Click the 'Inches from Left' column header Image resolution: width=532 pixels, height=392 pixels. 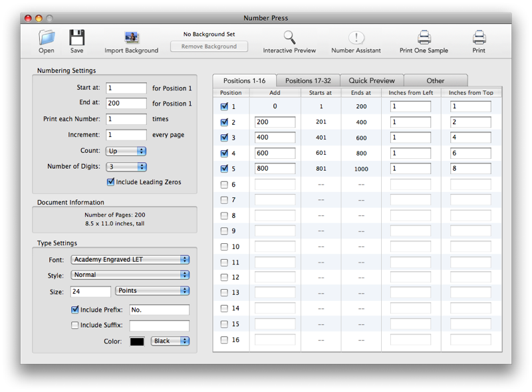coord(411,93)
